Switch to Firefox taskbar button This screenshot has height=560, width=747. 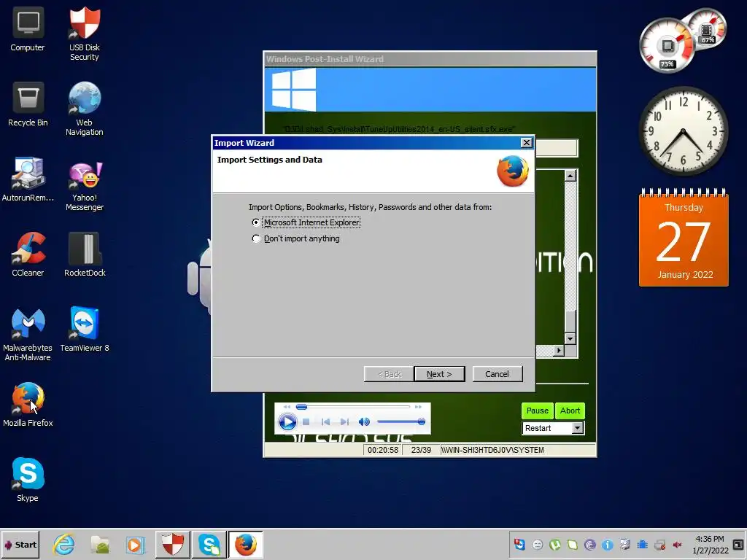245,544
